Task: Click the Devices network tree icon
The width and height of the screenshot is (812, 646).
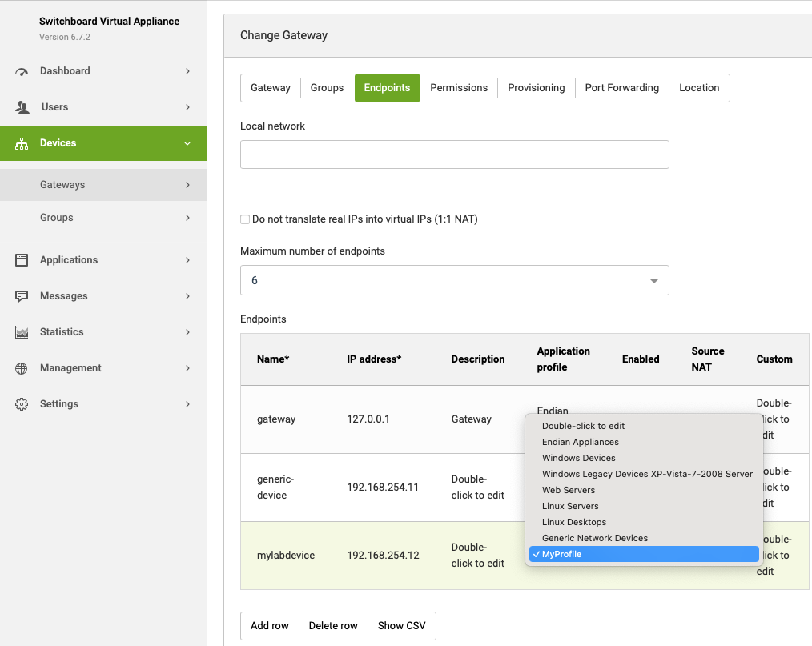Action: 22,143
